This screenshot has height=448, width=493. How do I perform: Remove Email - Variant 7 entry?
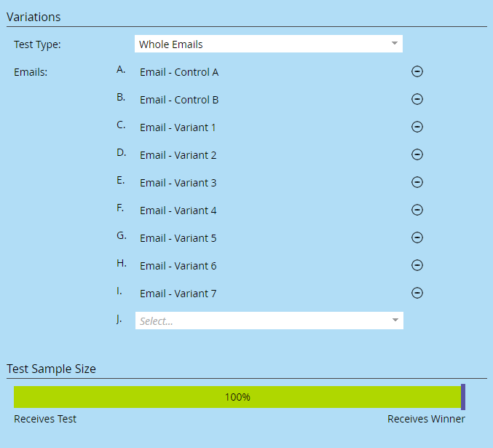coord(417,294)
